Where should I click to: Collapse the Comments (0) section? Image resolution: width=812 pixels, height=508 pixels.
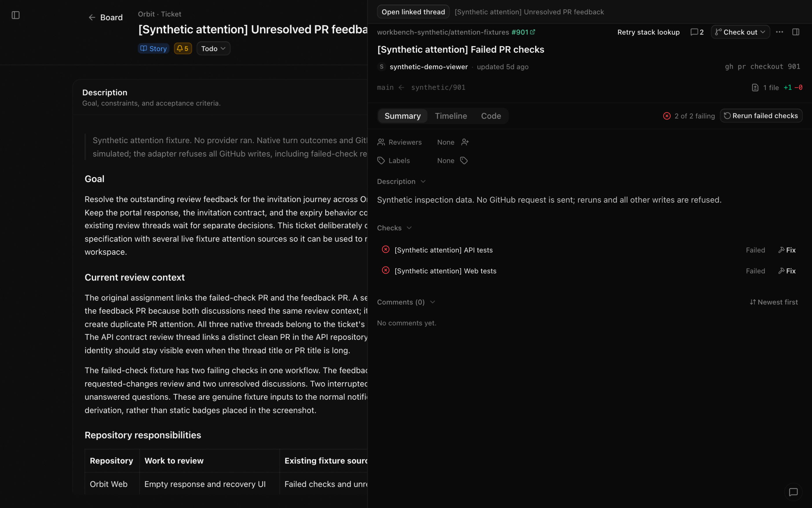pyautogui.click(x=406, y=302)
